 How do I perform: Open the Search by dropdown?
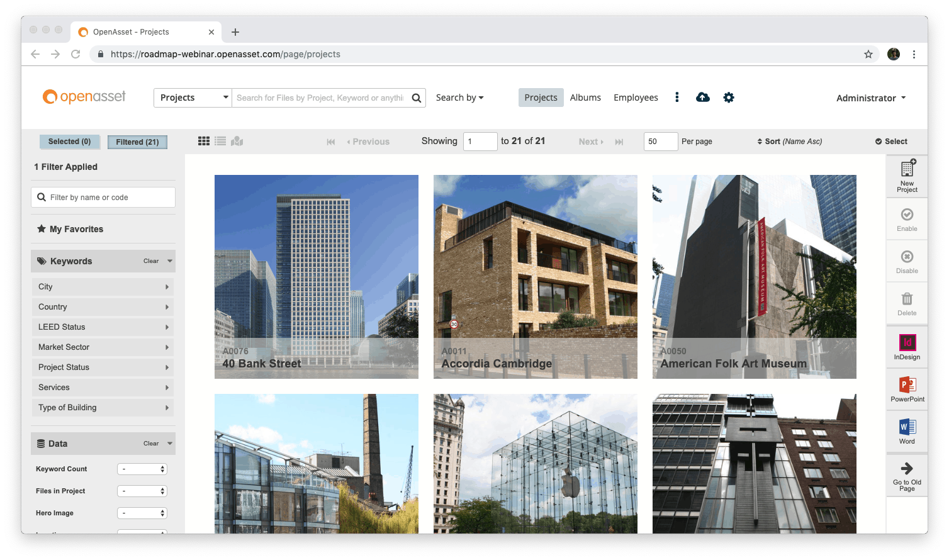pos(459,98)
